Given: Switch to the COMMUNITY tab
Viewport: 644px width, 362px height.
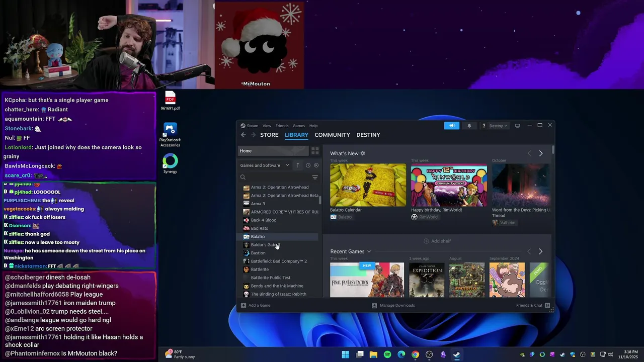Looking at the screenshot, I should (x=332, y=135).
